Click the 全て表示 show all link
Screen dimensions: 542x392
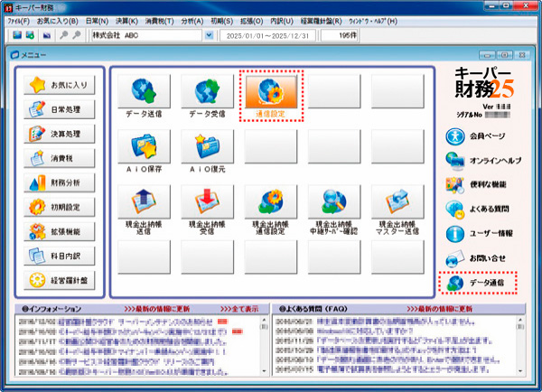click(239, 309)
